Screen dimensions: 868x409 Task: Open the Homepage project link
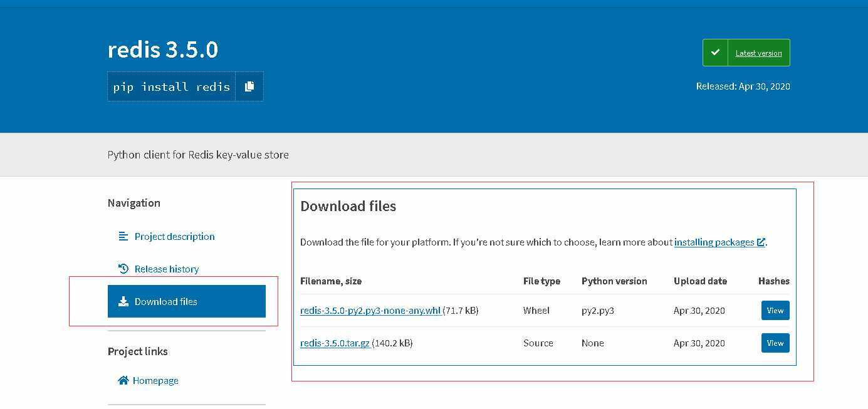(155, 380)
